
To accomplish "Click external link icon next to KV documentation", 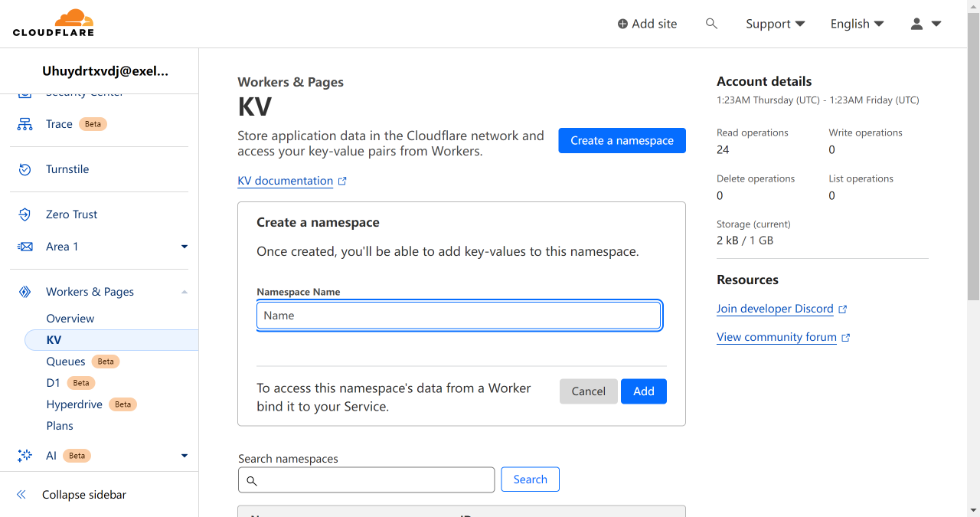I will [342, 182].
